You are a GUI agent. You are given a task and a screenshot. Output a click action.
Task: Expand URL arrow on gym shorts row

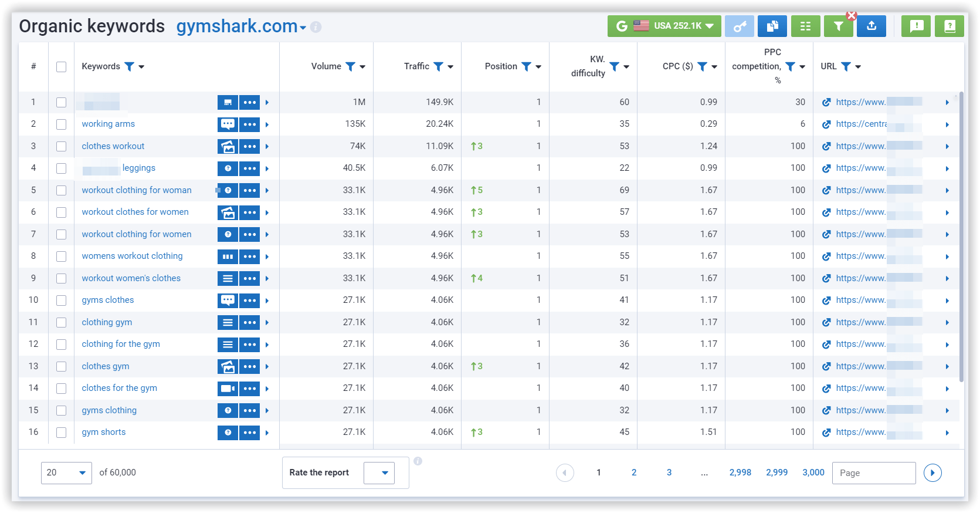947,433
